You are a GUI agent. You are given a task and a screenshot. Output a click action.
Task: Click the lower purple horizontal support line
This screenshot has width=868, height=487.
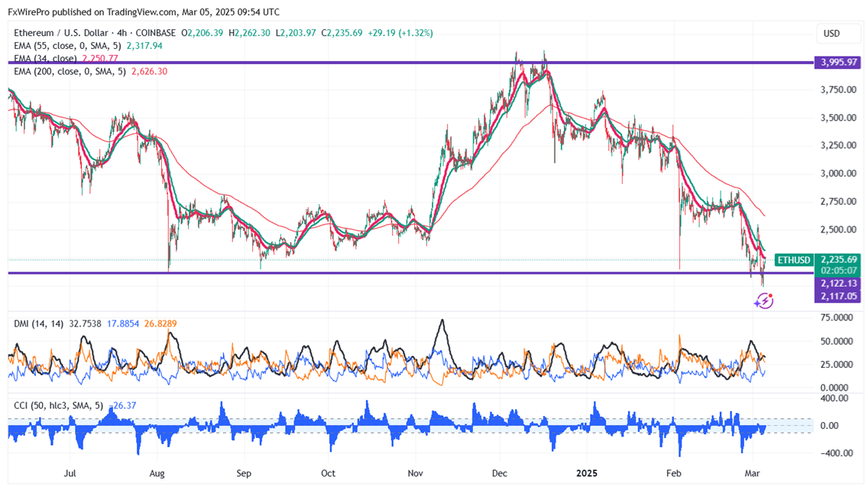tap(410, 273)
